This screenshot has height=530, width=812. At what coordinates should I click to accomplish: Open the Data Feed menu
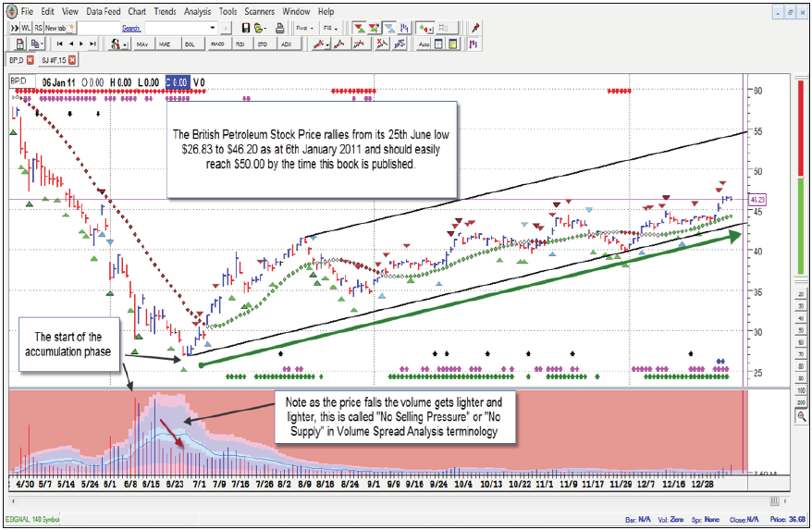click(104, 11)
